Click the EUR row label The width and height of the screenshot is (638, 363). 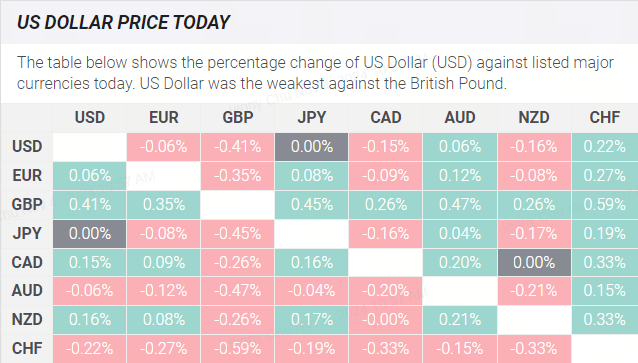tap(27, 176)
